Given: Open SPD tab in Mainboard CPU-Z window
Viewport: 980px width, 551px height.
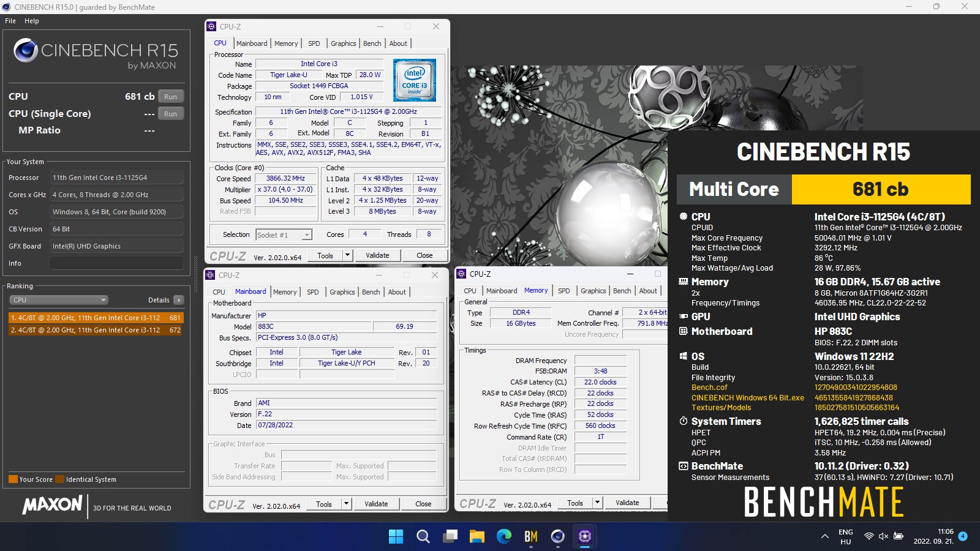Looking at the screenshot, I should (313, 292).
